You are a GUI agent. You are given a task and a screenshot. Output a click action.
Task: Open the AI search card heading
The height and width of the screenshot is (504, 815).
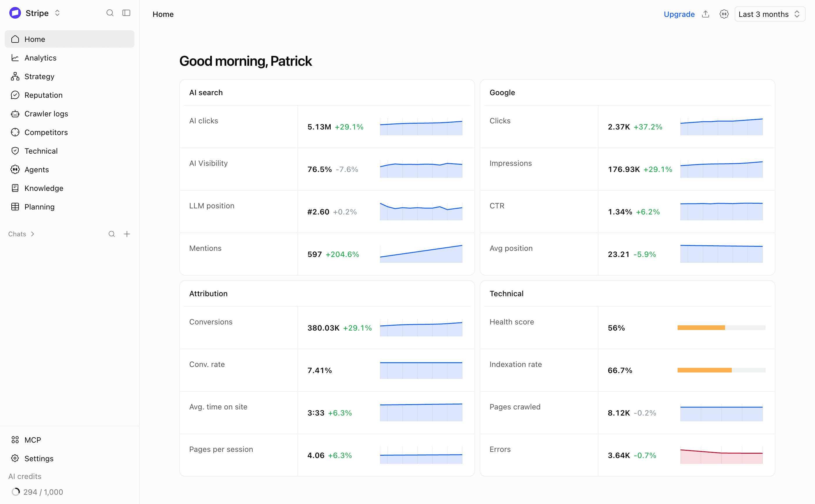tap(206, 93)
